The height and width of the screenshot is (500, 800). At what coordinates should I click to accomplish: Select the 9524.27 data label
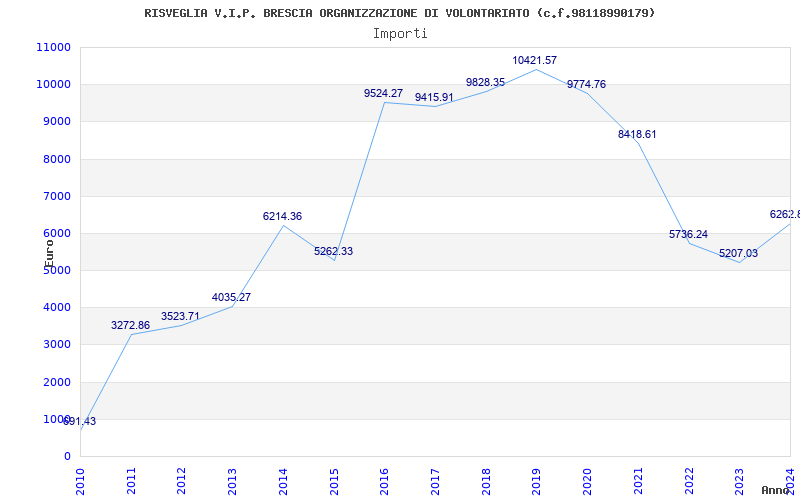point(383,93)
